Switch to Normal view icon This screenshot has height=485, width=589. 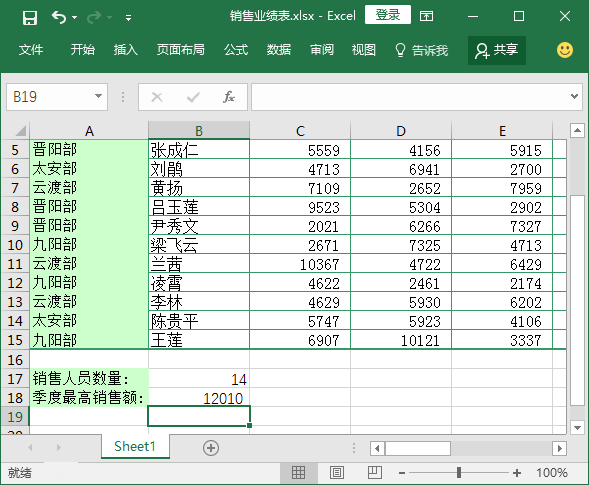pos(299,472)
